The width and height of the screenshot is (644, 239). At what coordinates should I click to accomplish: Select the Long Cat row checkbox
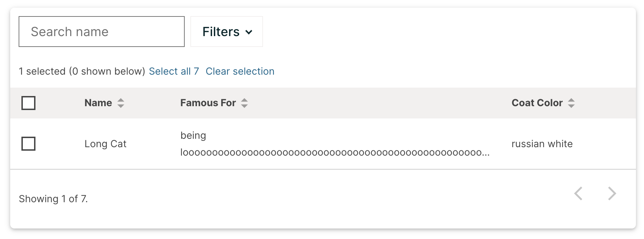[28, 144]
